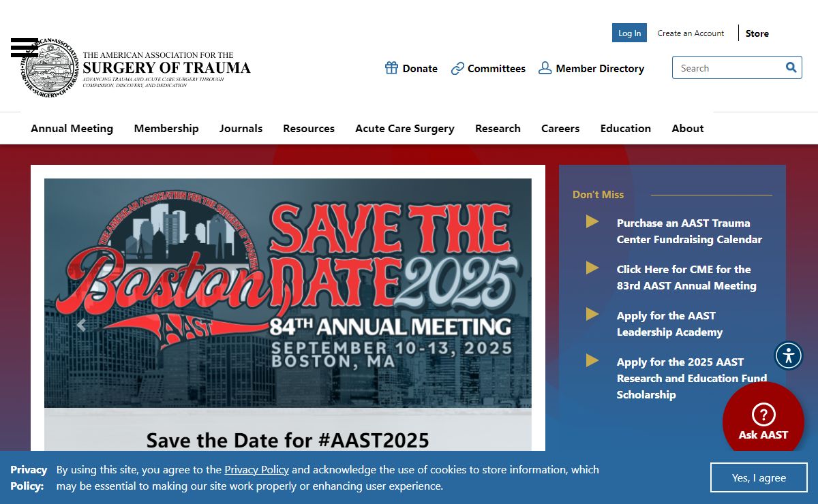
Task: Click the Donate link text
Action: (x=420, y=68)
